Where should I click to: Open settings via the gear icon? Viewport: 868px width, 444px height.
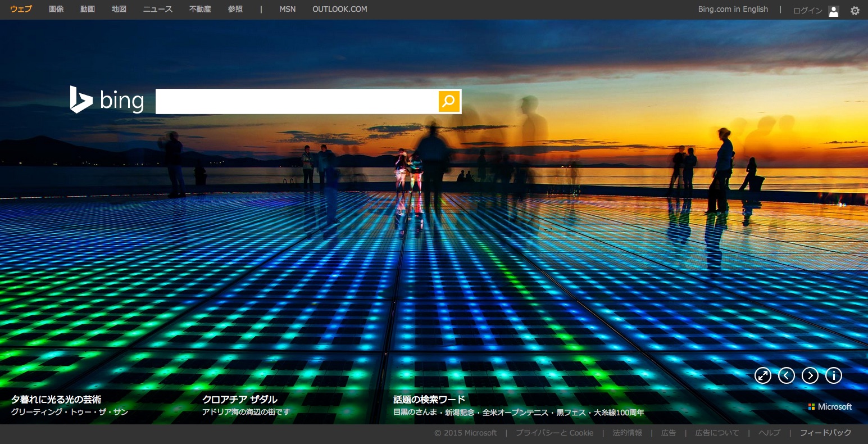[x=855, y=10]
